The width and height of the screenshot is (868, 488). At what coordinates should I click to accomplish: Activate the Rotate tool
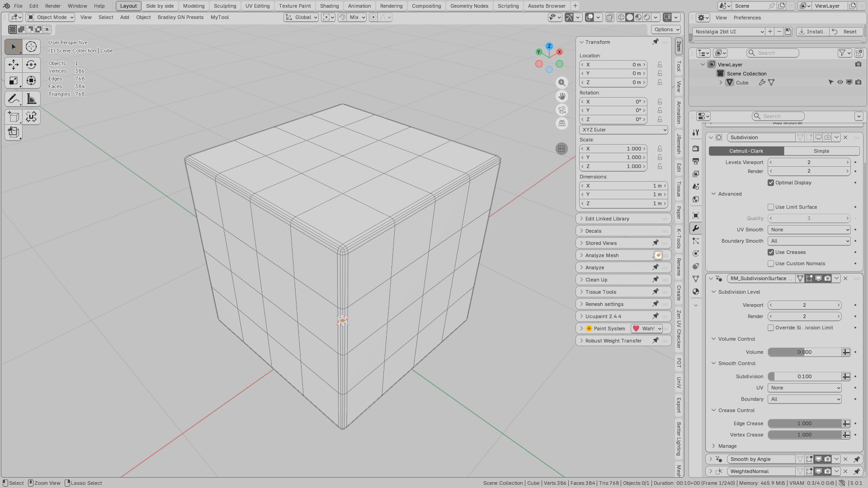pos(31,65)
